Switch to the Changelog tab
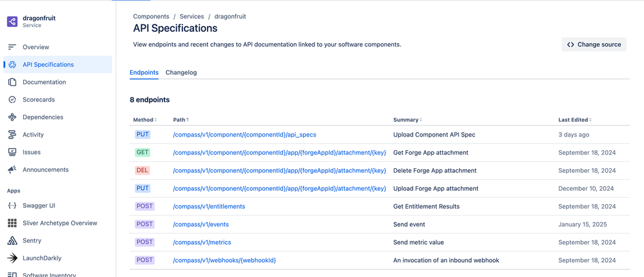The width and height of the screenshot is (644, 277). [x=181, y=73]
